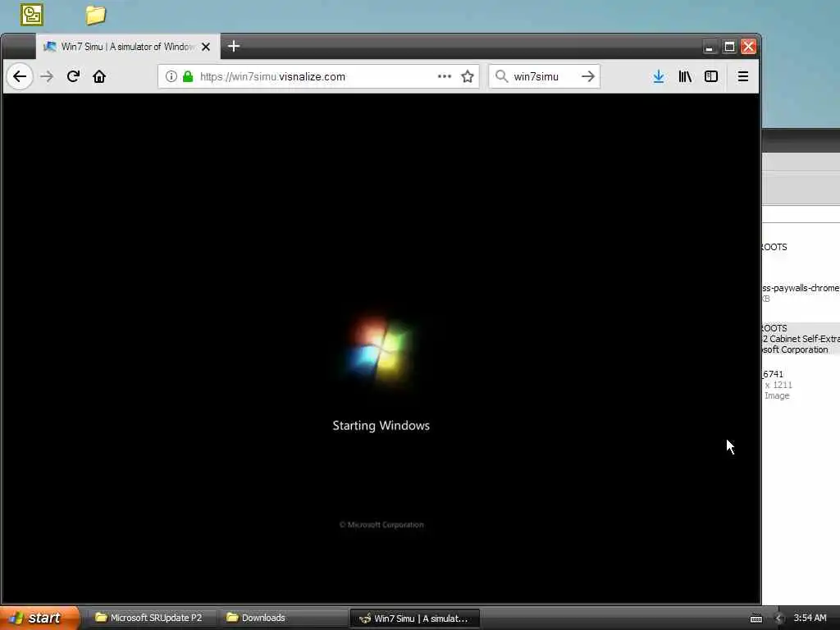Open the green desktop shortcut icon

(x=32, y=15)
